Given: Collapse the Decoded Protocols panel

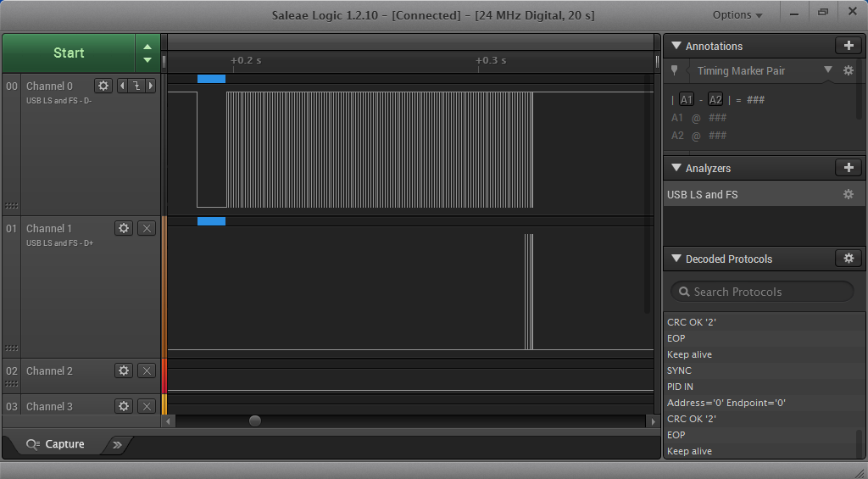Looking at the screenshot, I should (x=676, y=258).
